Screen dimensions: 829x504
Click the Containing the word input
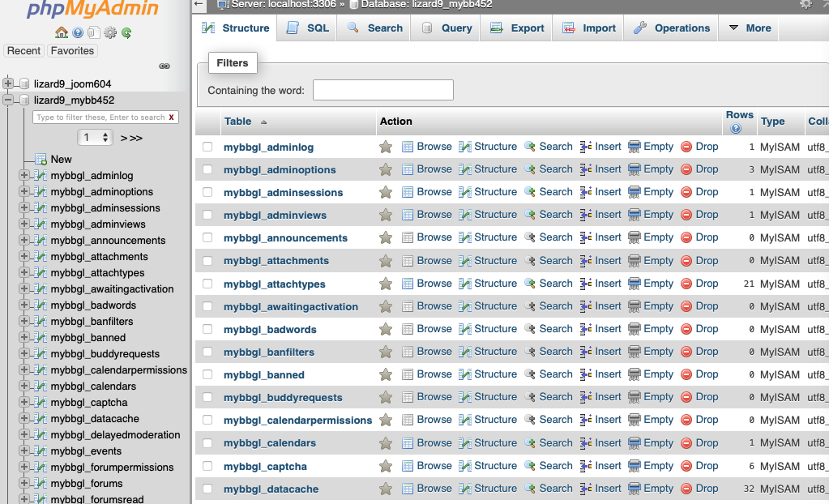[x=383, y=90]
